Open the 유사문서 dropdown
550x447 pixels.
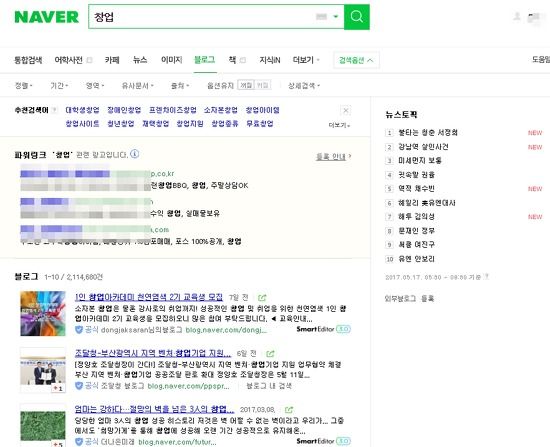138,86
